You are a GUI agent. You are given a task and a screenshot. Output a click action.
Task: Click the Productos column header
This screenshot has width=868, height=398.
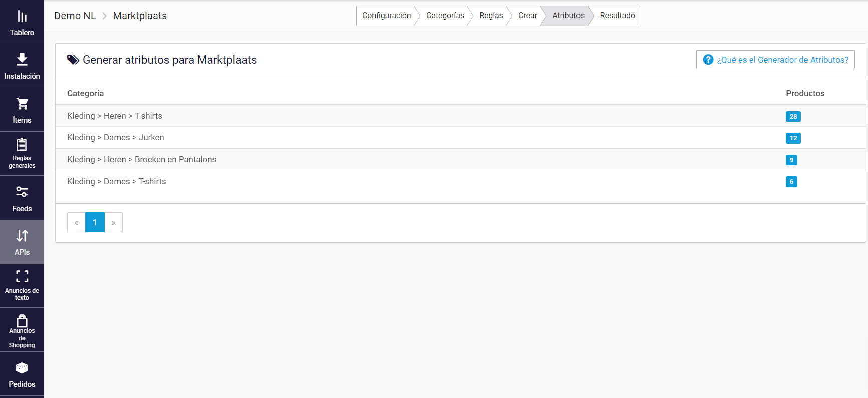point(805,93)
